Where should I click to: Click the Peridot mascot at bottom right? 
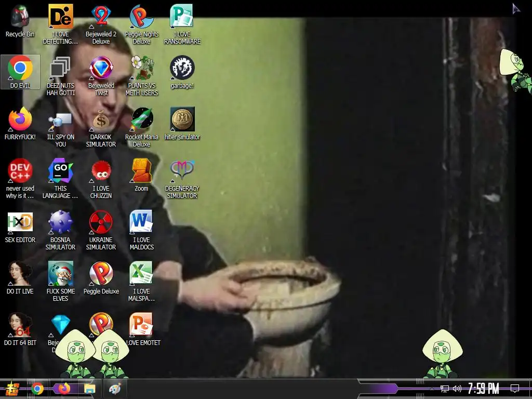443,353
